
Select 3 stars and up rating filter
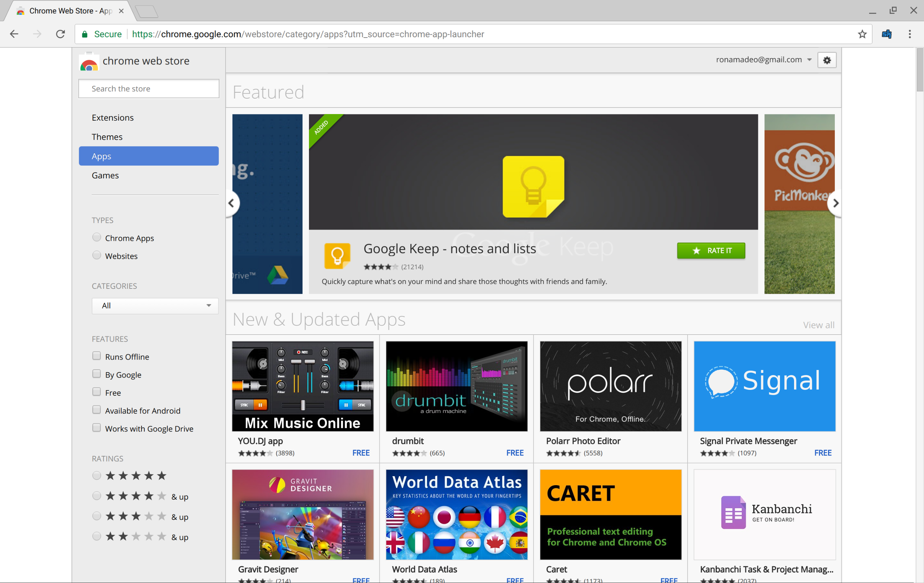click(96, 517)
